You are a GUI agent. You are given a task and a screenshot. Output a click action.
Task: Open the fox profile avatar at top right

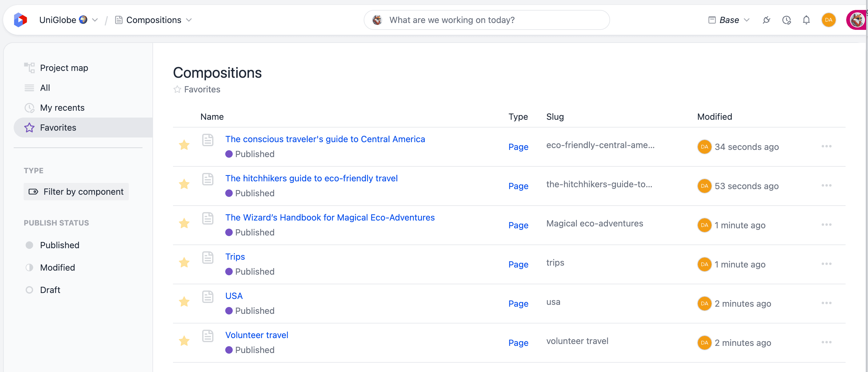[857, 20]
